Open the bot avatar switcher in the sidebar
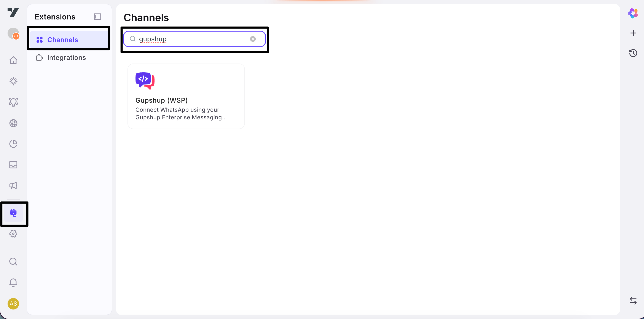644x319 pixels. click(x=13, y=34)
